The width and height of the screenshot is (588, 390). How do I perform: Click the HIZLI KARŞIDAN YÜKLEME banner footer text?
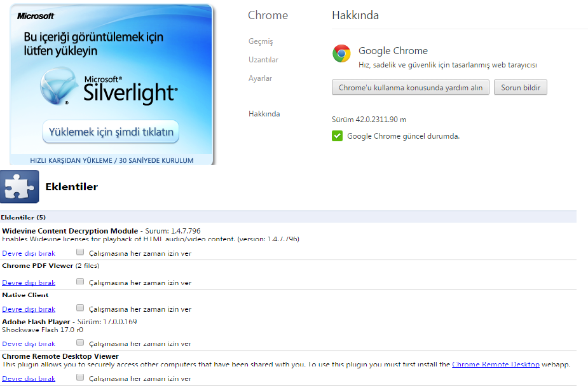(112, 160)
